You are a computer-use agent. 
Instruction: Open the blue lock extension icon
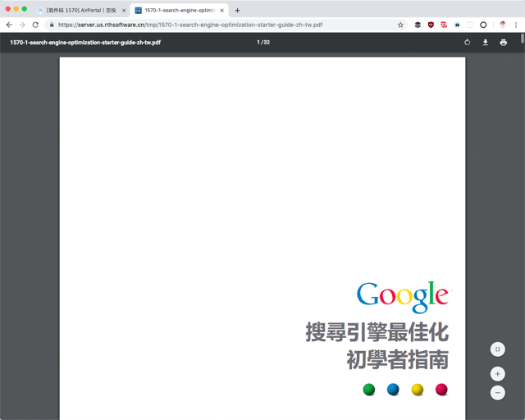[458, 25]
